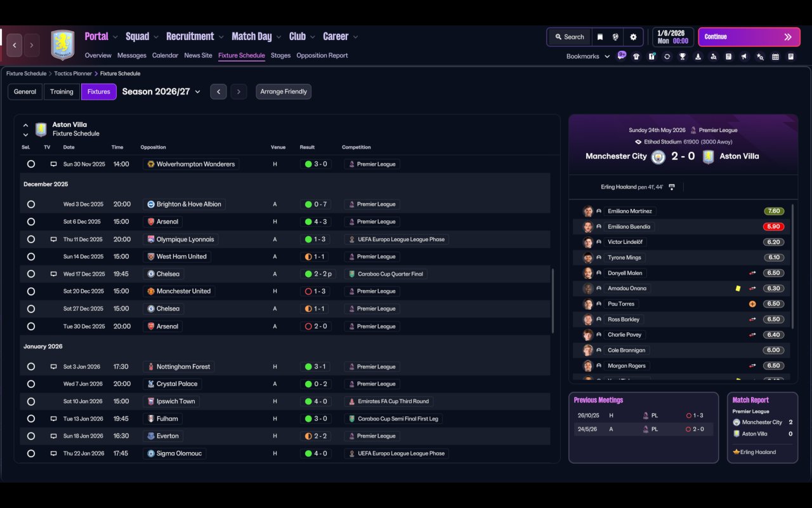The width and height of the screenshot is (812, 508).
Task: Click the substitution arrow on Donyell Malen row
Action: [x=752, y=273]
